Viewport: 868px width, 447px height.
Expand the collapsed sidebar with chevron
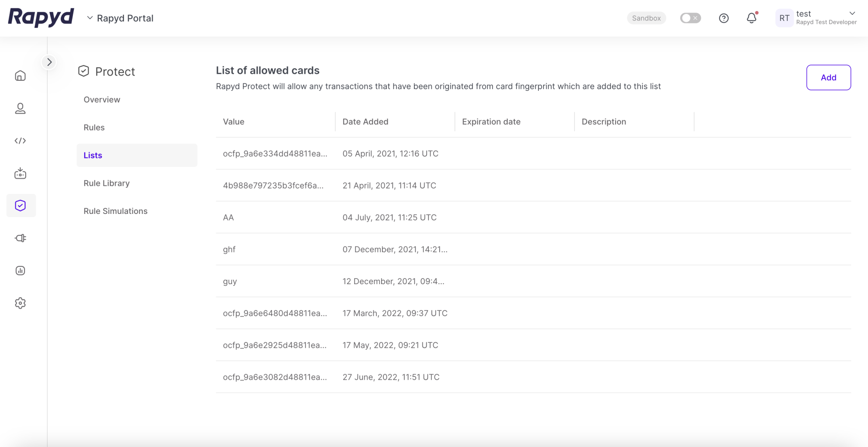[x=49, y=62]
